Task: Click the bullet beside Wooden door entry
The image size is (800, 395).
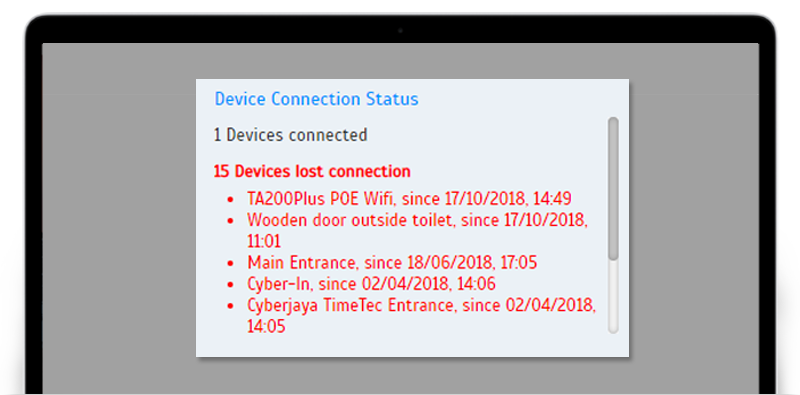Action: [230, 221]
